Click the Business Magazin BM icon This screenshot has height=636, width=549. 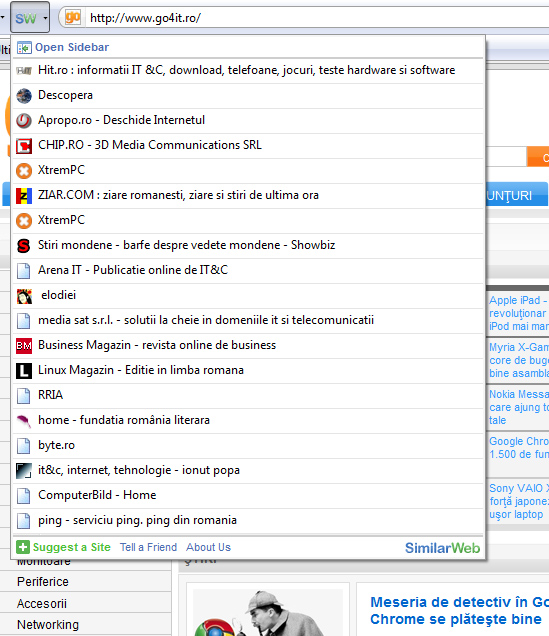[24, 346]
